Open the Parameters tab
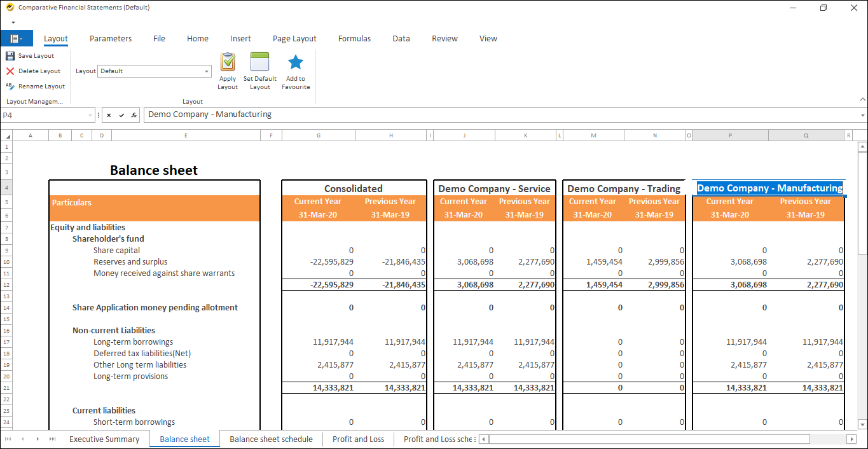 pyautogui.click(x=110, y=39)
